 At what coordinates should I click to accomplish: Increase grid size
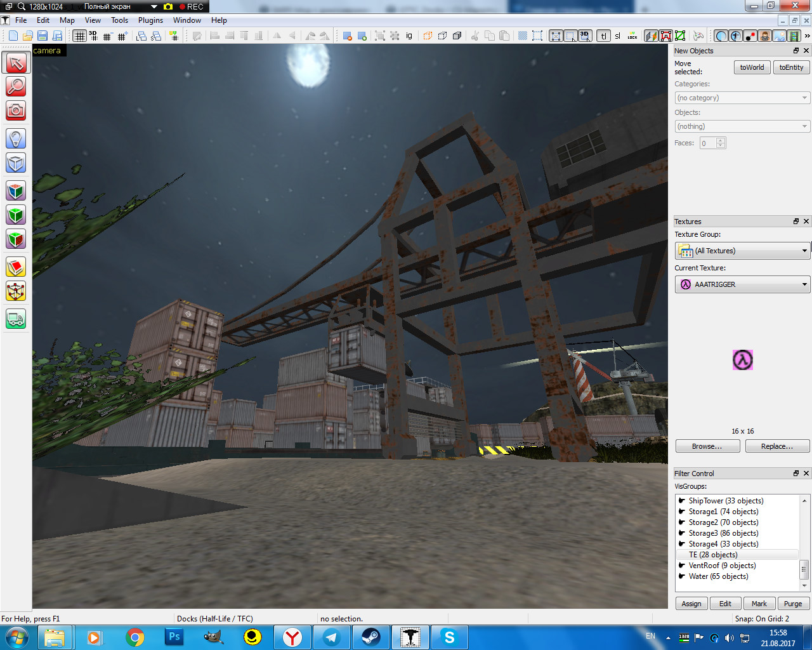click(x=122, y=36)
